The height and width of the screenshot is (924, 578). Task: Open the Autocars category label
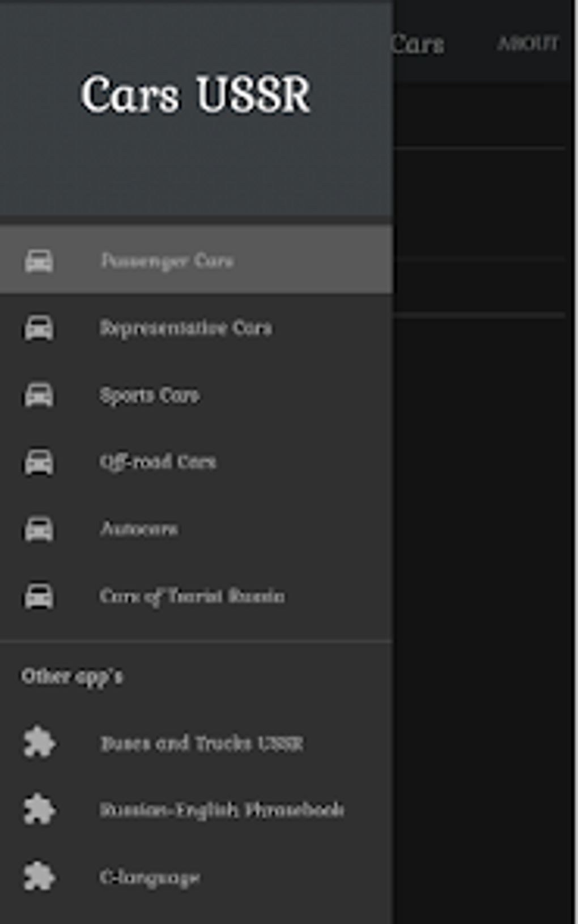tap(139, 529)
